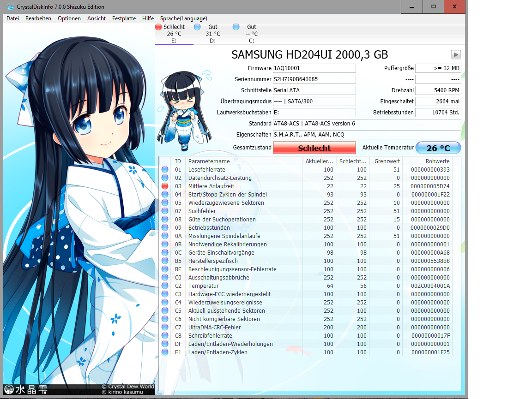Click the Eingeschaltet value 2664 mal

(x=438, y=101)
